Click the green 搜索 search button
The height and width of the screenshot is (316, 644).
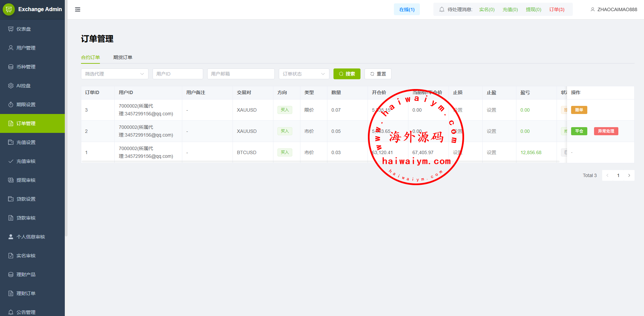pyautogui.click(x=347, y=74)
